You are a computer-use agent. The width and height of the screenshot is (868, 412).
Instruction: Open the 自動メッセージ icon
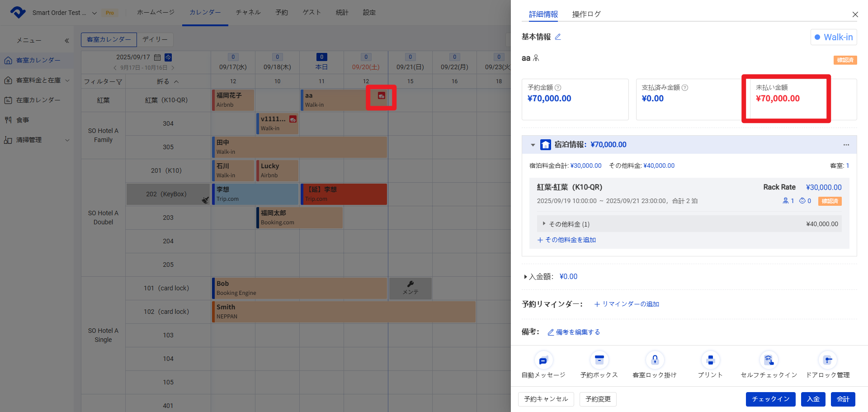pyautogui.click(x=543, y=360)
